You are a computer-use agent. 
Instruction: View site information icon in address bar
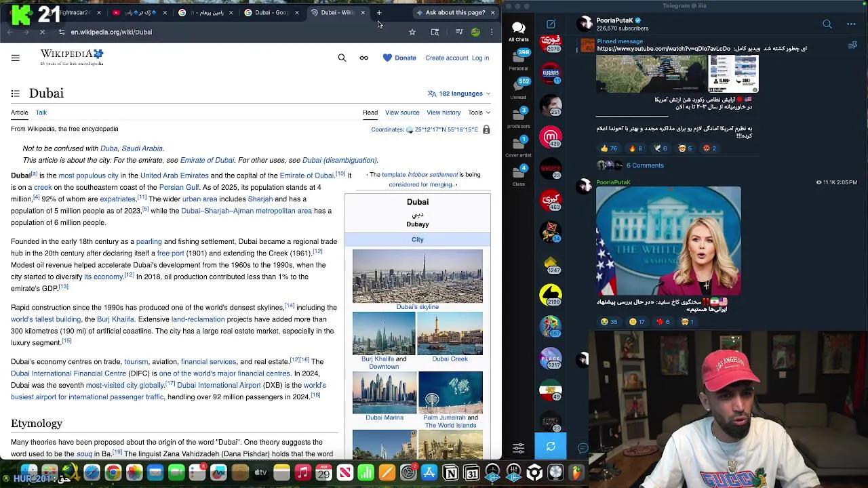click(62, 32)
